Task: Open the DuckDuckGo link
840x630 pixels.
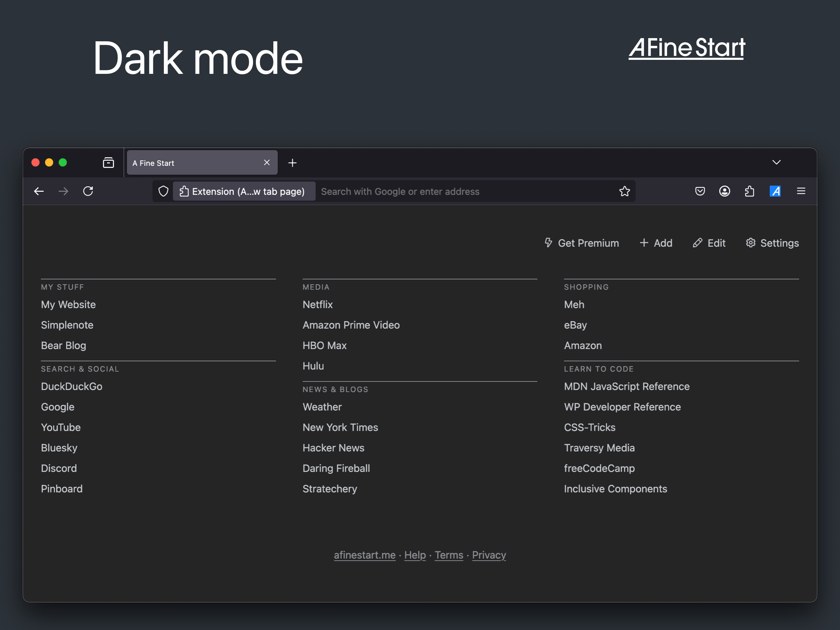Action: pyautogui.click(x=72, y=387)
